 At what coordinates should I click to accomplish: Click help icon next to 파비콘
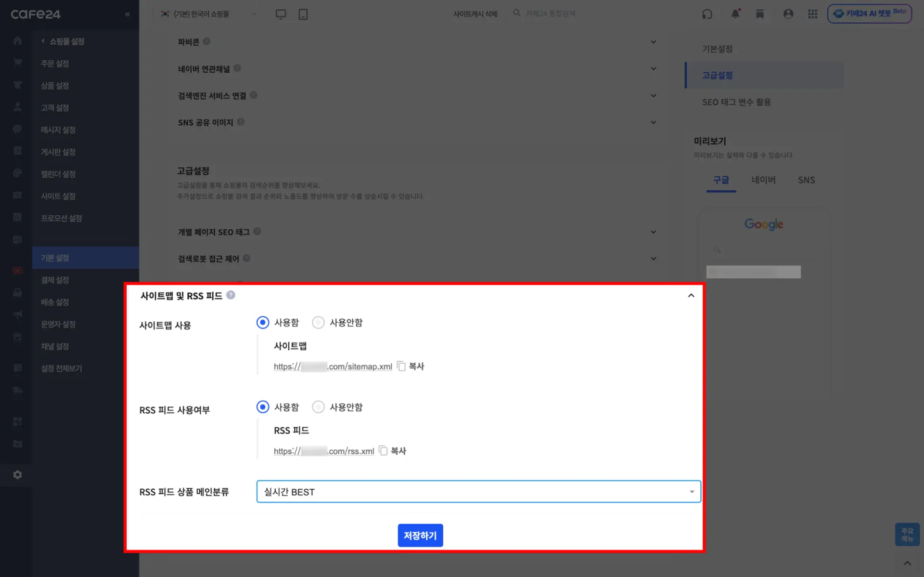206,41
